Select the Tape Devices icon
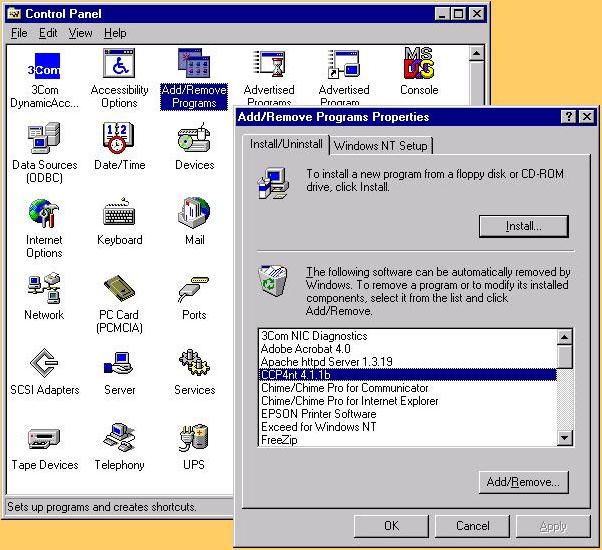Viewport: 602px width, 550px height. click(44, 438)
